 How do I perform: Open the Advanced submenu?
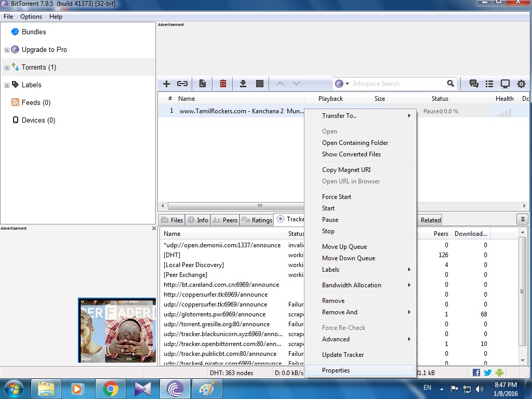[x=361, y=339]
